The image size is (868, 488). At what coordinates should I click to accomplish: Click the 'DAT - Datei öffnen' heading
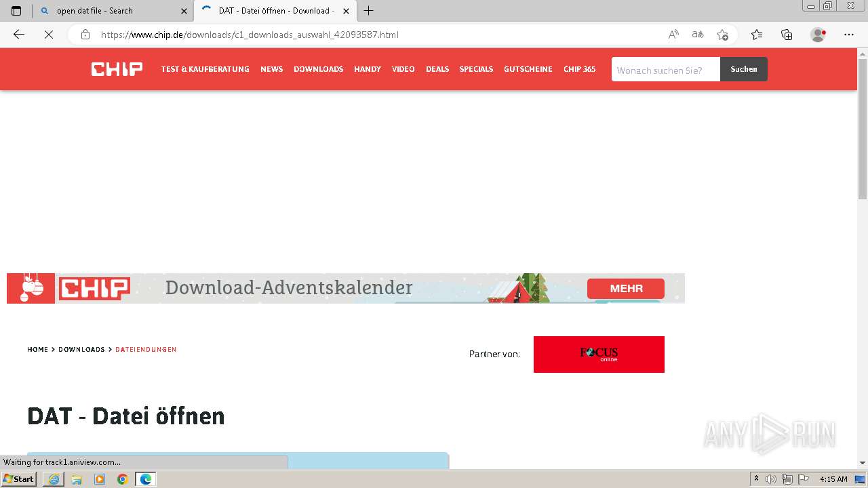pyautogui.click(x=126, y=416)
